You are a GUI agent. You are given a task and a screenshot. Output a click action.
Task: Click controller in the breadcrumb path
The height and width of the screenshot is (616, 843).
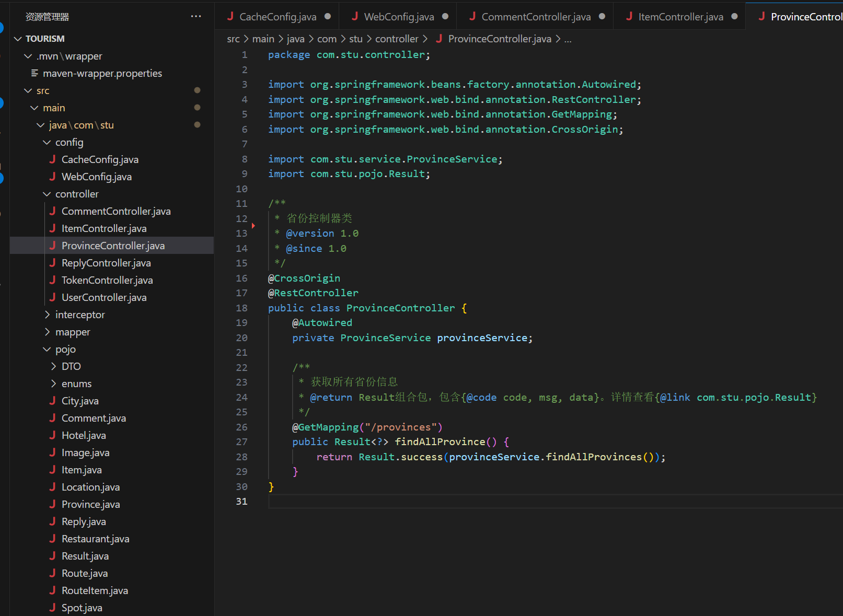(396, 39)
